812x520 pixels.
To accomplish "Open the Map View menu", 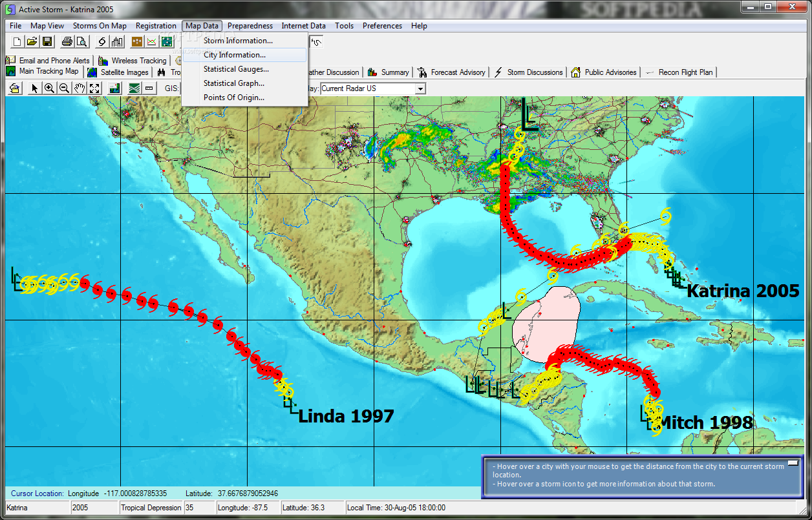I will coord(47,26).
